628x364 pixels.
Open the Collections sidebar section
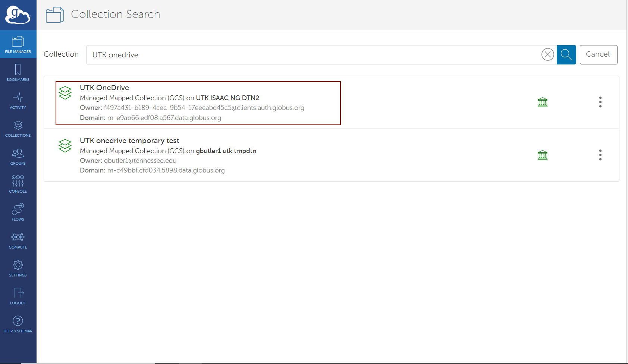[x=18, y=128]
